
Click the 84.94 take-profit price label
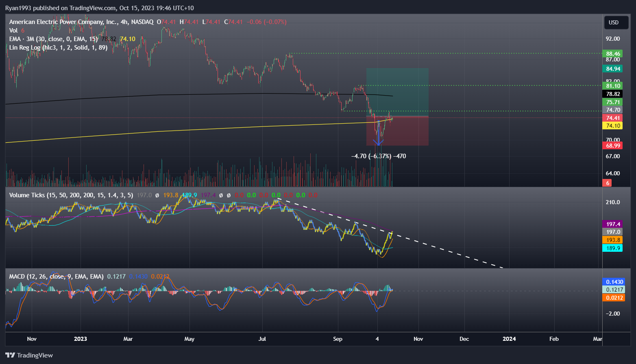613,69
